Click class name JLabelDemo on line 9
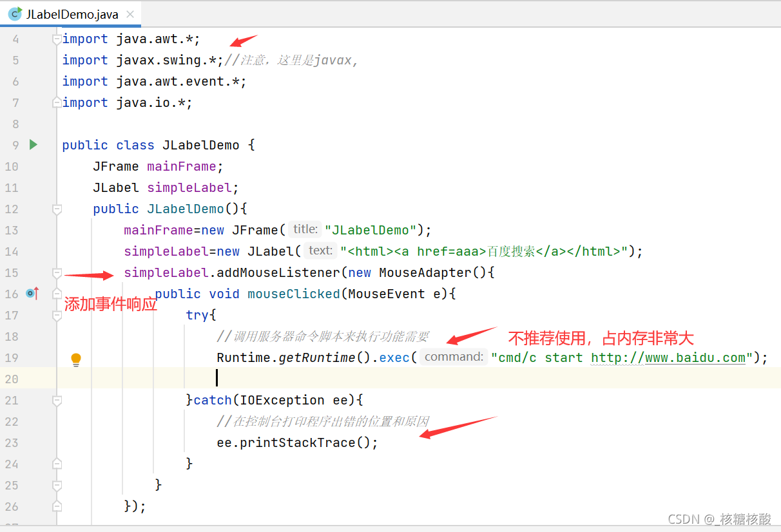The image size is (781, 532). coord(200,145)
